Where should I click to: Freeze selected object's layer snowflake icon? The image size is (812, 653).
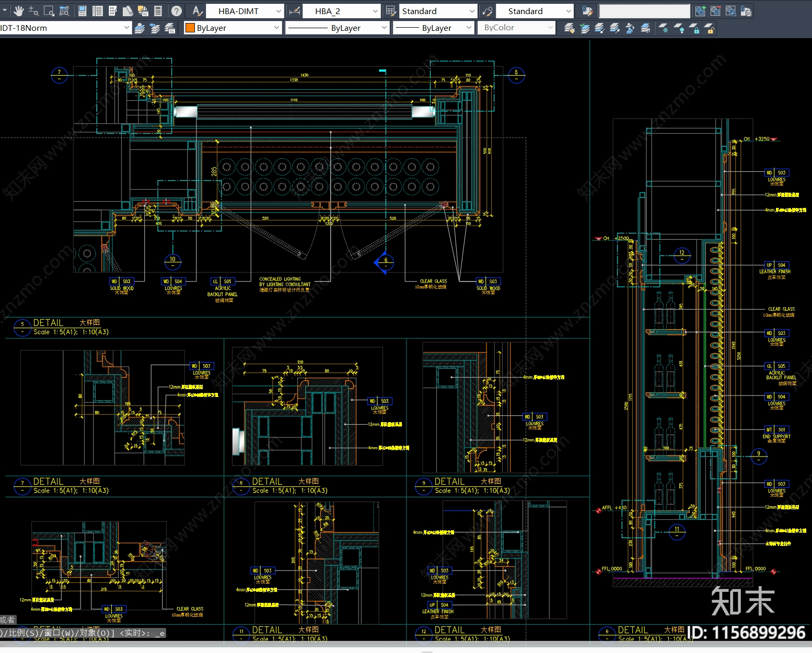663,28
